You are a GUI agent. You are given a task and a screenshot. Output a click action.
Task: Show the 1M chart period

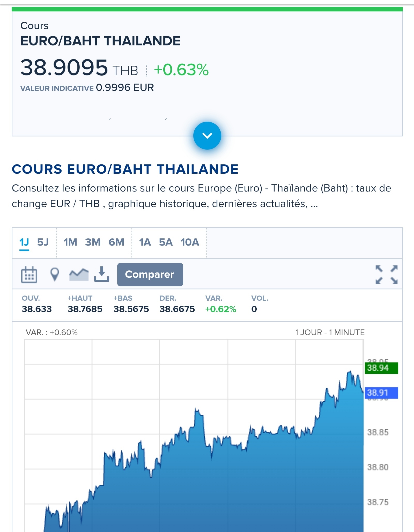[70, 242]
